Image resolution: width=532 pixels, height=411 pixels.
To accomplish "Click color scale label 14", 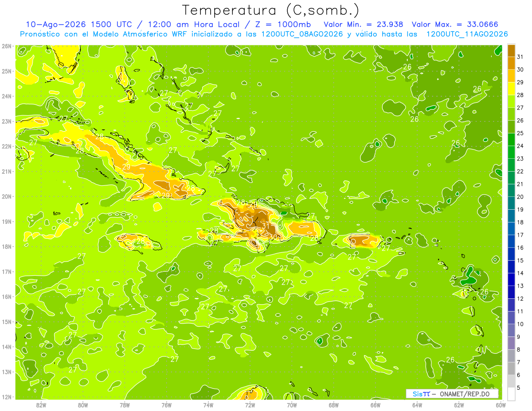I will tap(520, 273).
